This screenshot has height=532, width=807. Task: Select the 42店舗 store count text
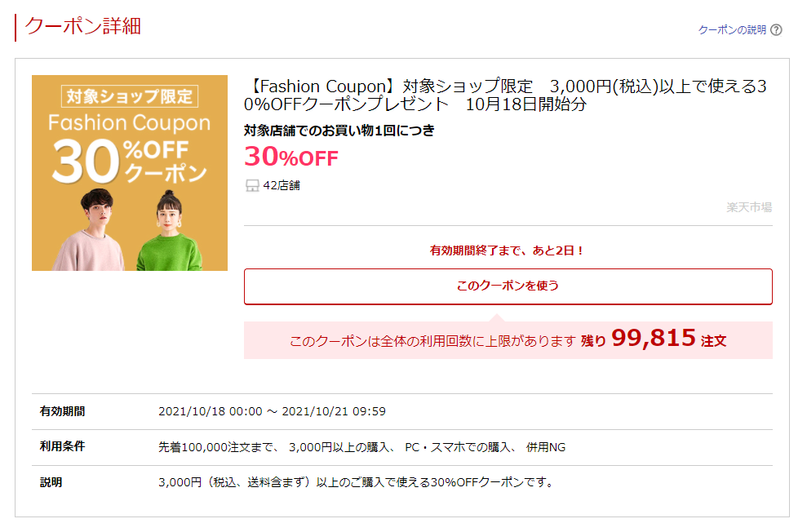point(282,186)
